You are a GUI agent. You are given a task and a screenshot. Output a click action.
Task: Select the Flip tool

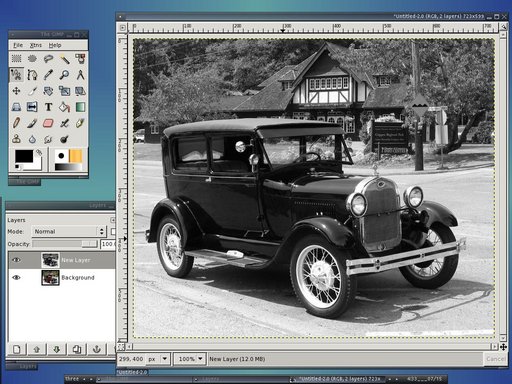coord(32,107)
